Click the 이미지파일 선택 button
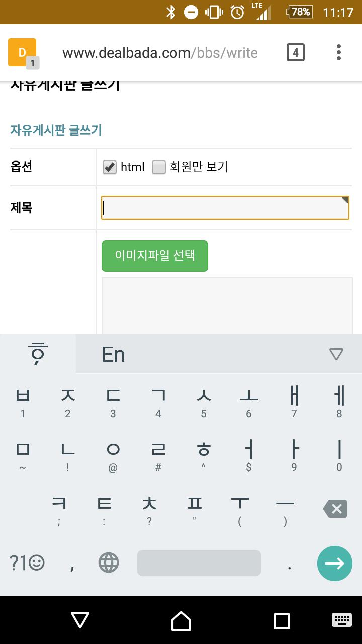 pos(155,256)
